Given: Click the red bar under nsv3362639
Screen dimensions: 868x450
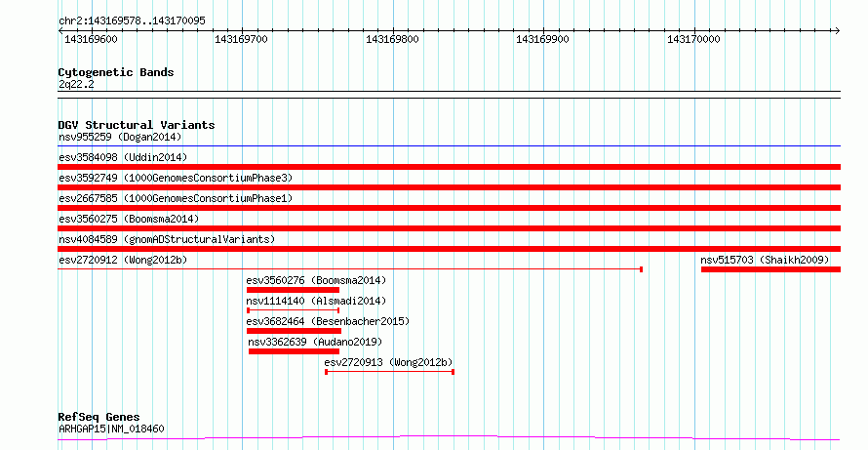Looking at the screenshot, I should 294,351.
